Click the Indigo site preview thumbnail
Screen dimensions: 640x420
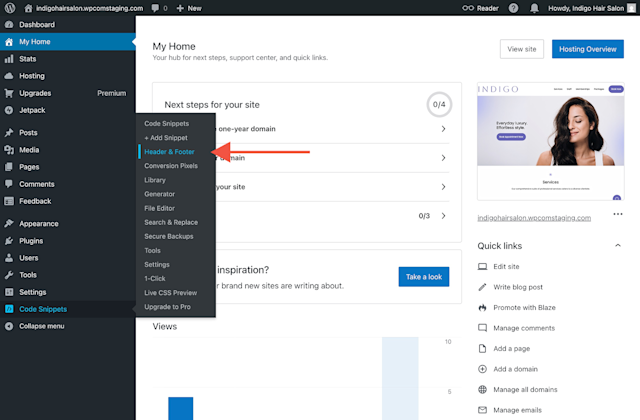(x=551, y=142)
